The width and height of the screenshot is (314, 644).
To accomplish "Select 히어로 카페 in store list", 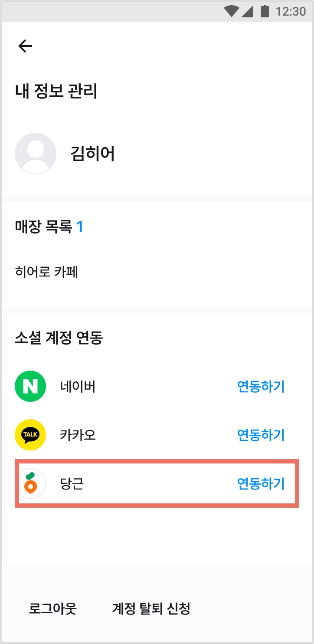I will tap(46, 272).
